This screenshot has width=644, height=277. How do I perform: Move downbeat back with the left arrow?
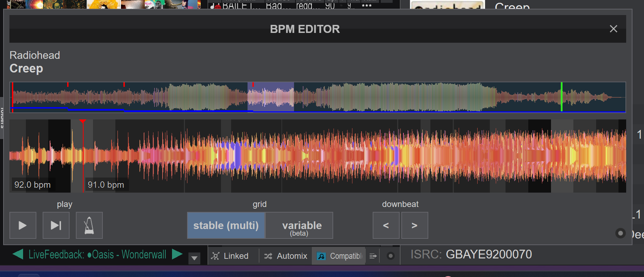click(386, 225)
